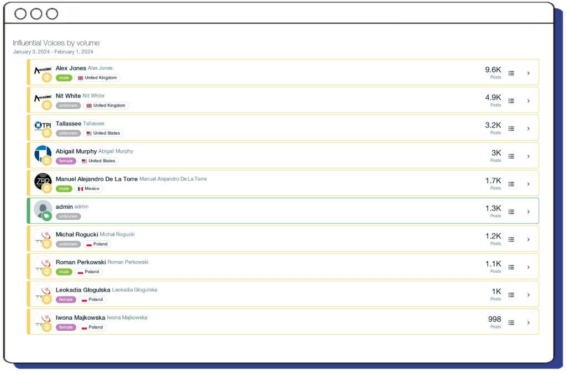The image size is (566, 392).
Task: Open list icon for Iwona Majkowska
Action: [x=511, y=322]
